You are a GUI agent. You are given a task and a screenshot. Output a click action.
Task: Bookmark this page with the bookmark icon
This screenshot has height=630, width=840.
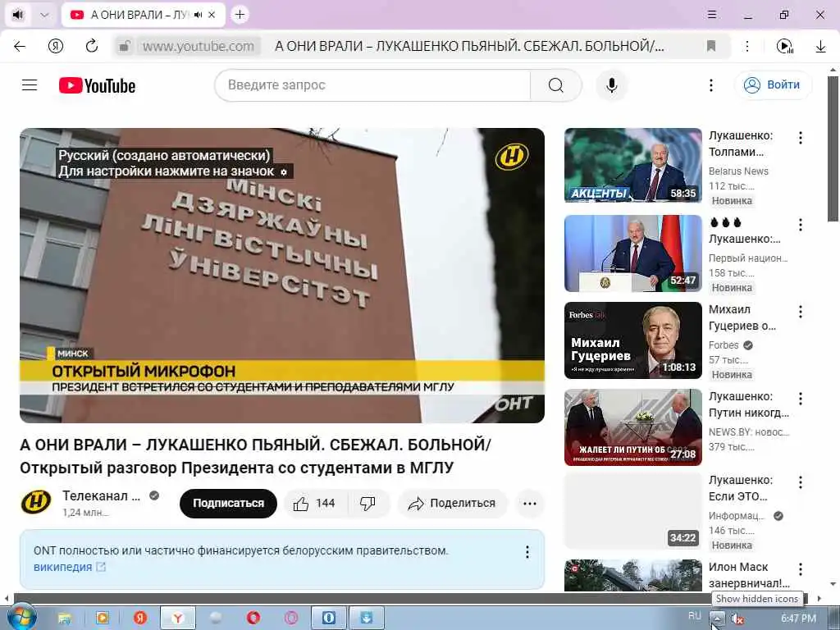[x=711, y=46]
